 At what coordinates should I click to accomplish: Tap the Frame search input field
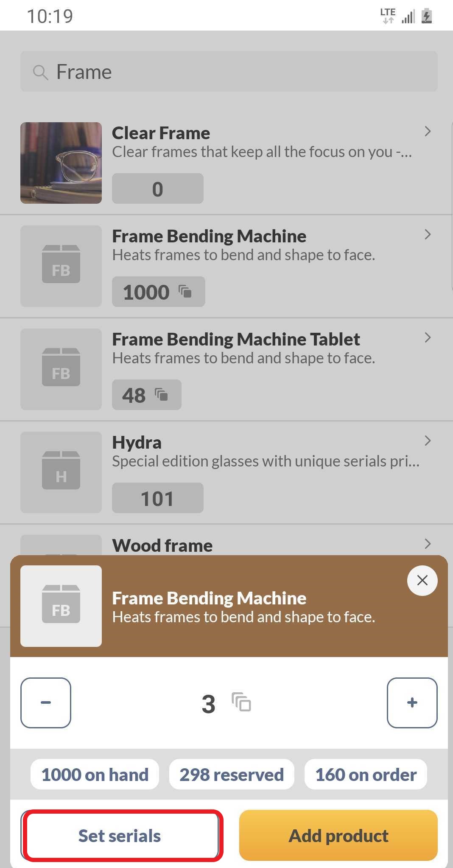[229, 72]
